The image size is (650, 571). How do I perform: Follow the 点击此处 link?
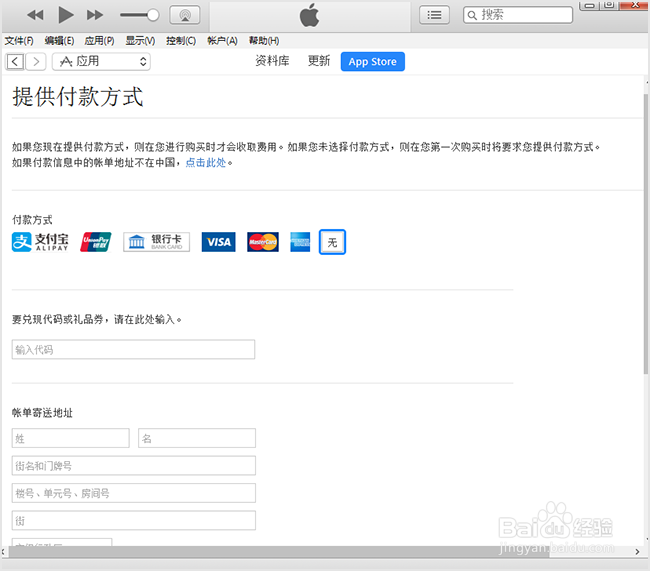point(206,163)
